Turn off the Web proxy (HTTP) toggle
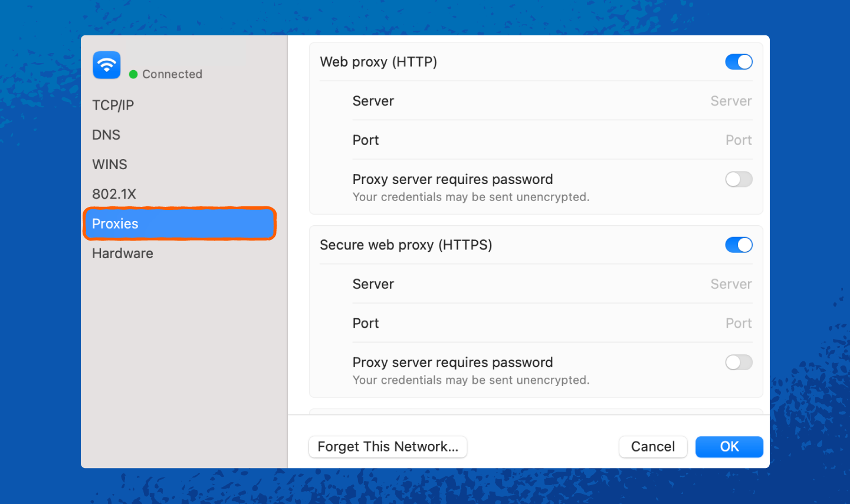The image size is (850, 504). [739, 62]
